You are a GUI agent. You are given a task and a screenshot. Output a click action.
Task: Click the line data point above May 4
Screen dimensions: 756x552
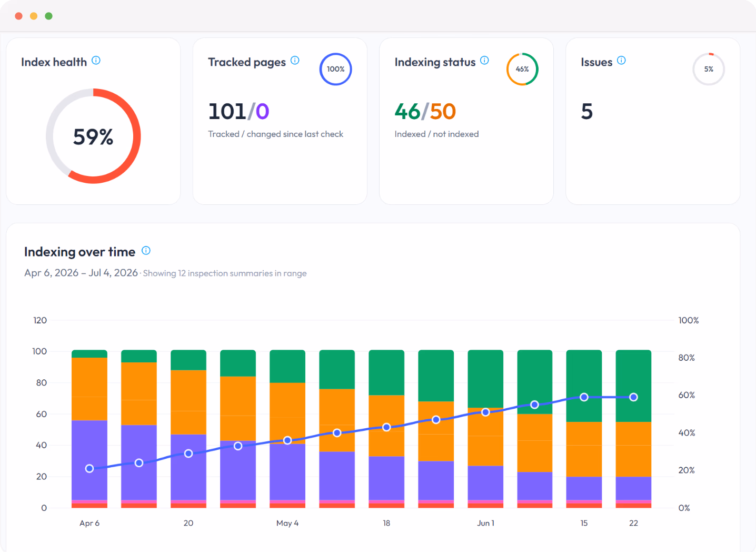click(287, 440)
